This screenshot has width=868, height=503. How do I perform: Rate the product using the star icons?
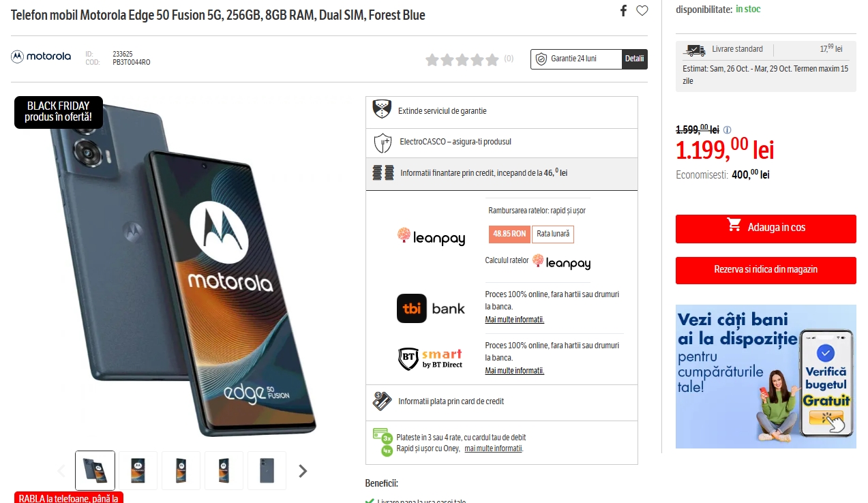(x=463, y=59)
